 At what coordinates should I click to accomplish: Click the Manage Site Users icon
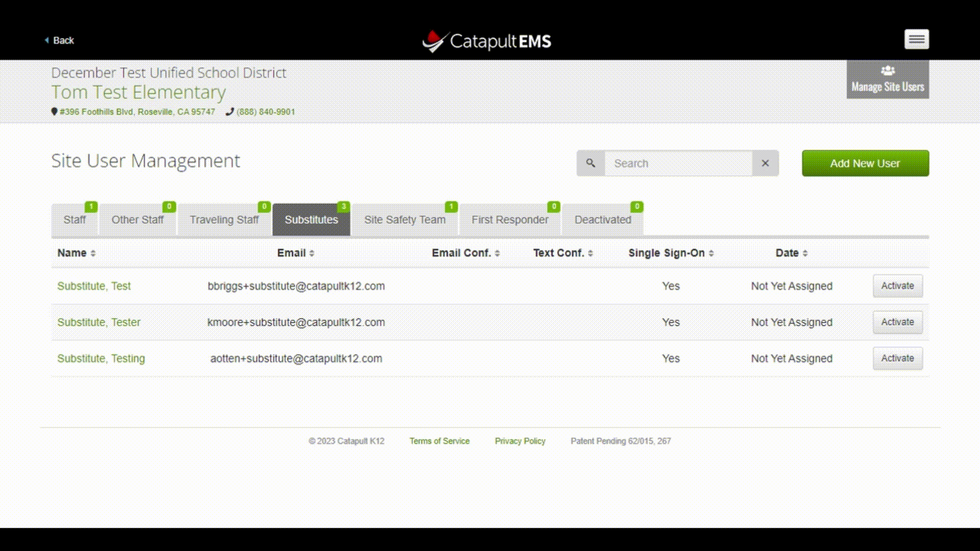888,79
